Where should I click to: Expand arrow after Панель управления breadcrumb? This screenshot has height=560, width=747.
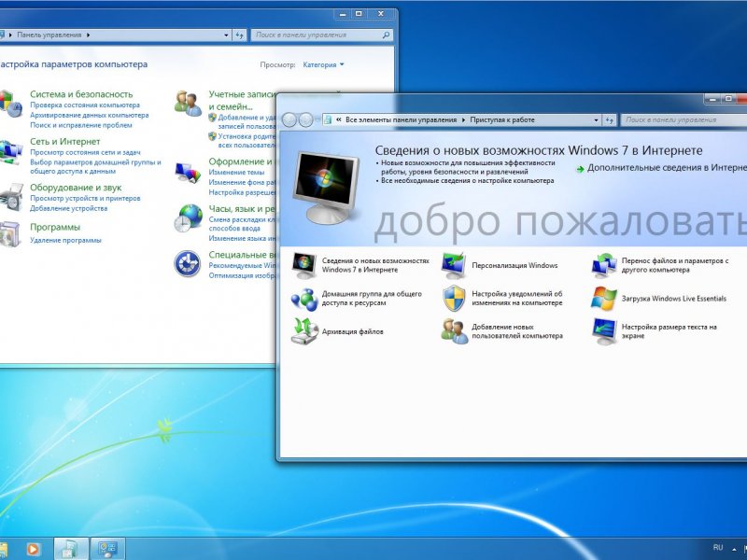89,35
